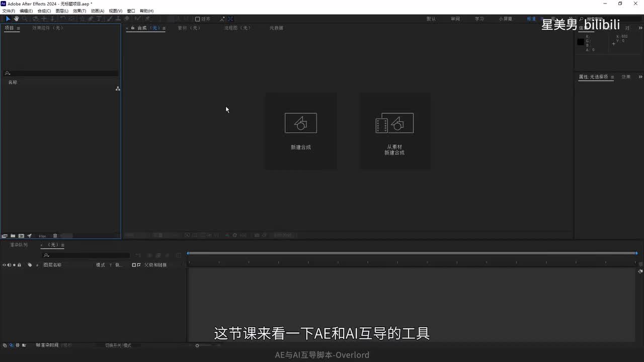The height and width of the screenshot is (362, 644).
Task: Click the timeline search field
Action: pyautogui.click(x=86, y=255)
